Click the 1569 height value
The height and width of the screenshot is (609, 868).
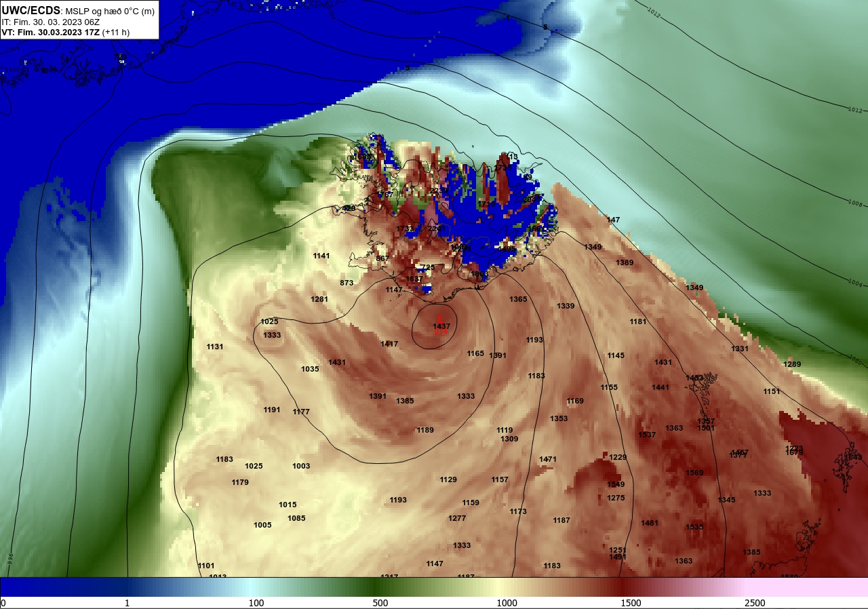[694, 473]
